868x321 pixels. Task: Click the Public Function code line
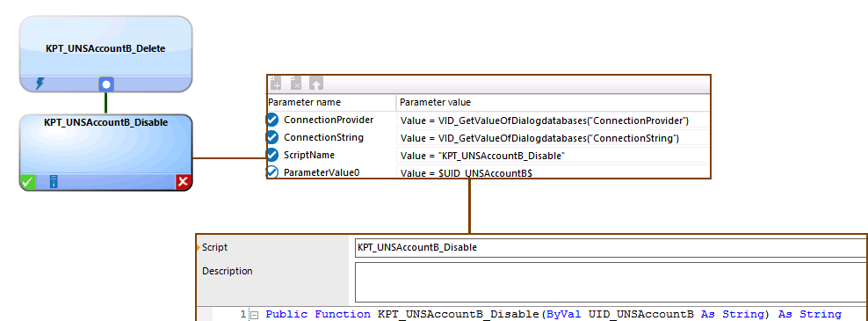tap(553, 314)
